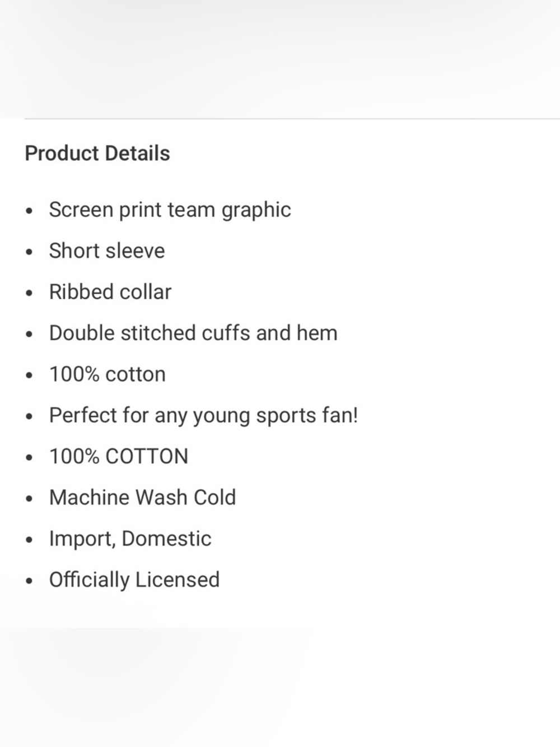The width and height of the screenshot is (560, 747).
Task: Click the 'Import, Domestic' list item
Action: 130,539
